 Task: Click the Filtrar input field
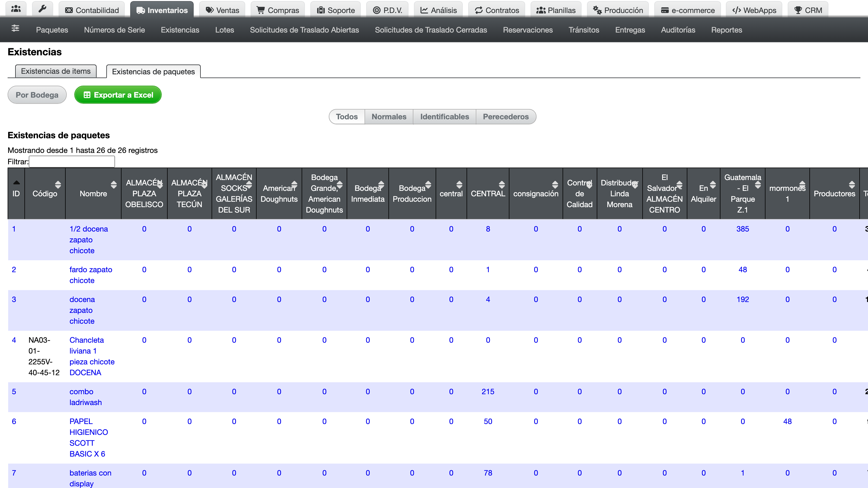tap(72, 162)
